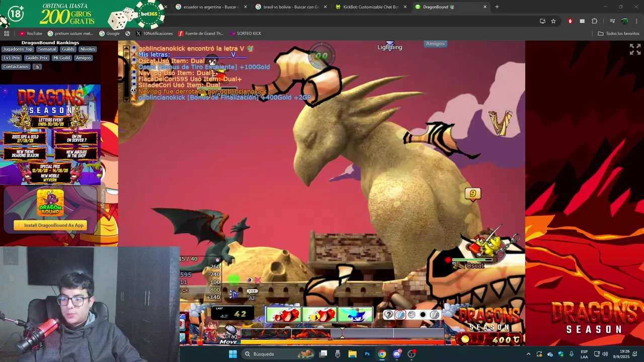Open the apps grid icon in bookmarks bar
This screenshot has width=644, height=362.
coord(7,33)
